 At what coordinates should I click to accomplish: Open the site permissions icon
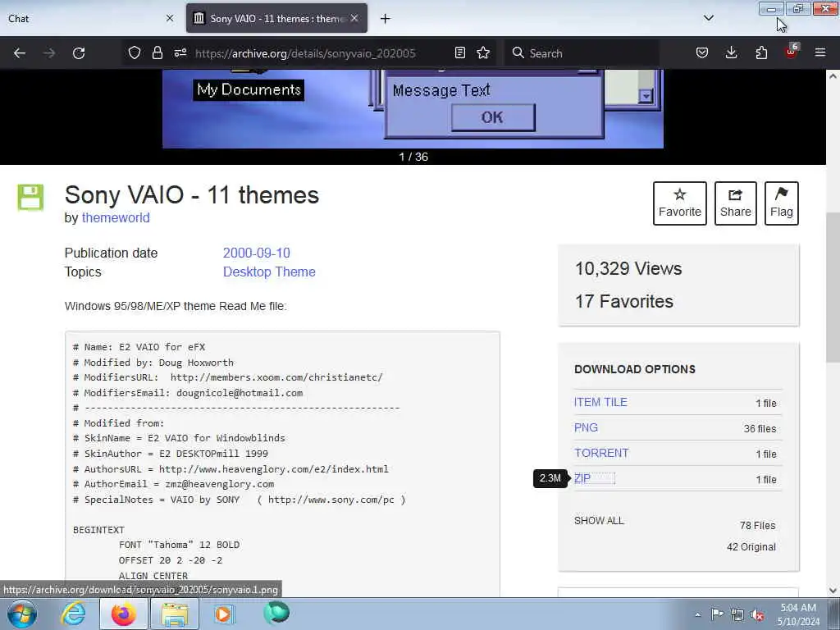(180, 52)
